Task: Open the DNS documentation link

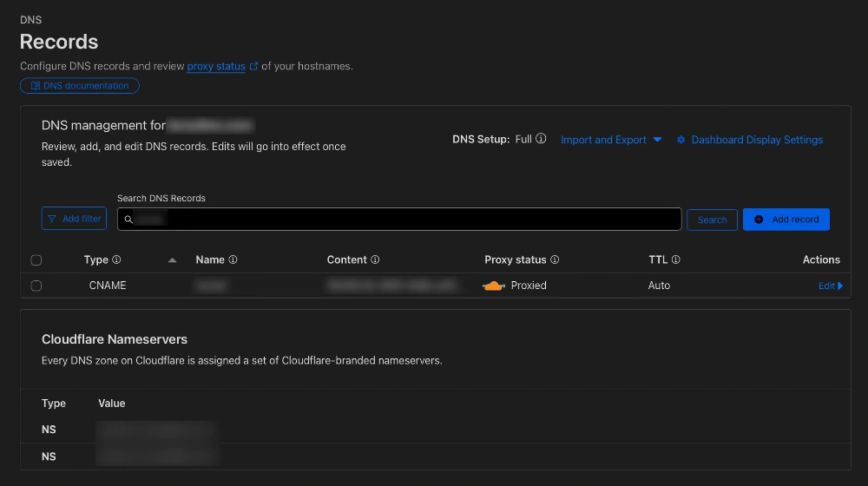Action: point(80,86)
